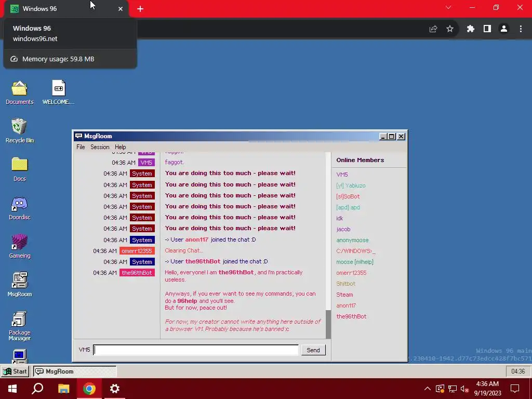Open the Windows Start menu logo
The height and width of the screenshot is (399, 532).
(x=12, y=389)
